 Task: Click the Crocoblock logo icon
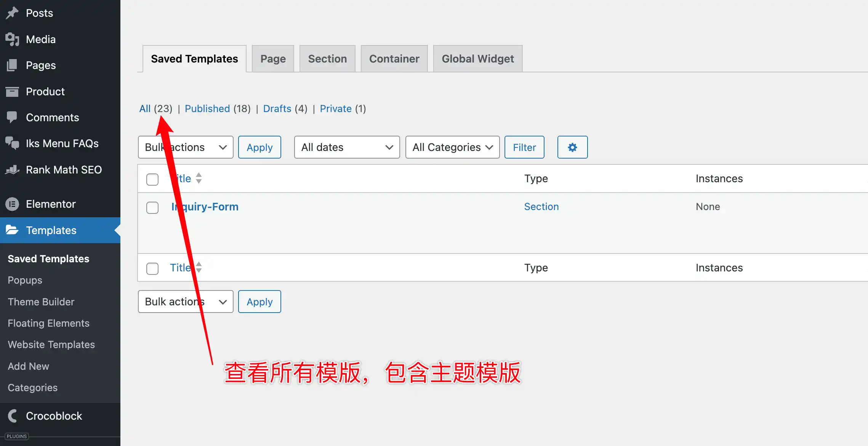12,416
